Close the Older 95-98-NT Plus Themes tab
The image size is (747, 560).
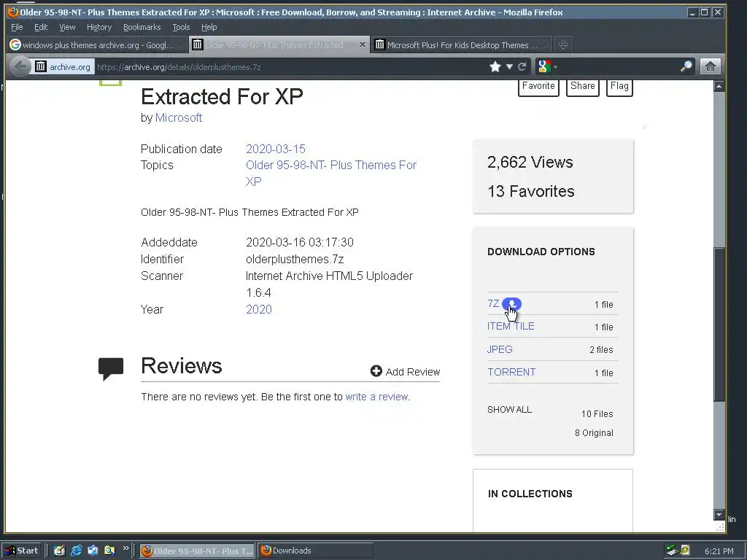[362, 44]
